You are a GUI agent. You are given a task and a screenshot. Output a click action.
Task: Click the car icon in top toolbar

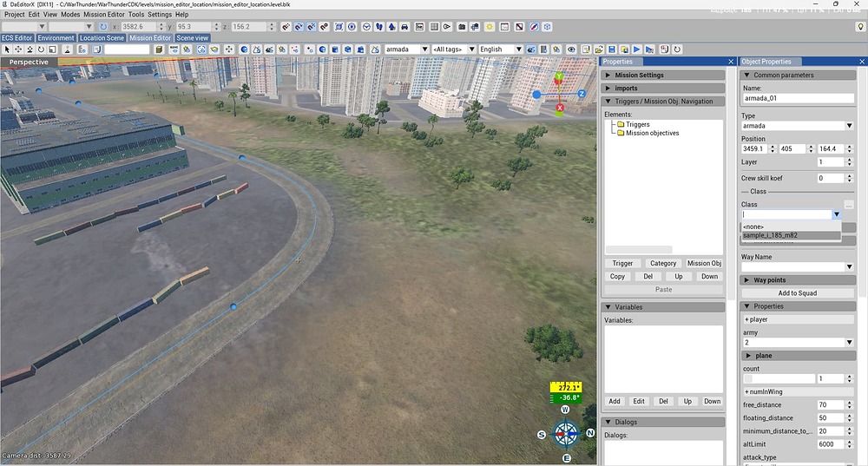[404, 27]
